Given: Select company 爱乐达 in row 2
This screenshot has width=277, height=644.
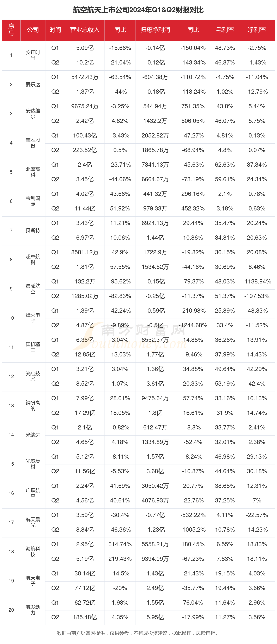Looking at the screenshot, I should pyautogui.click(x=33, y=84).
